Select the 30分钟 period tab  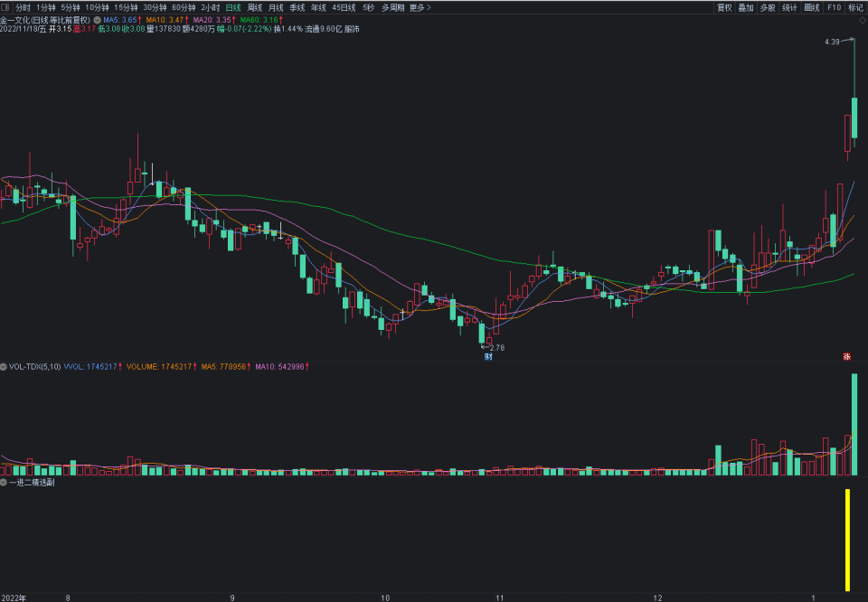[x=155, y=8]
